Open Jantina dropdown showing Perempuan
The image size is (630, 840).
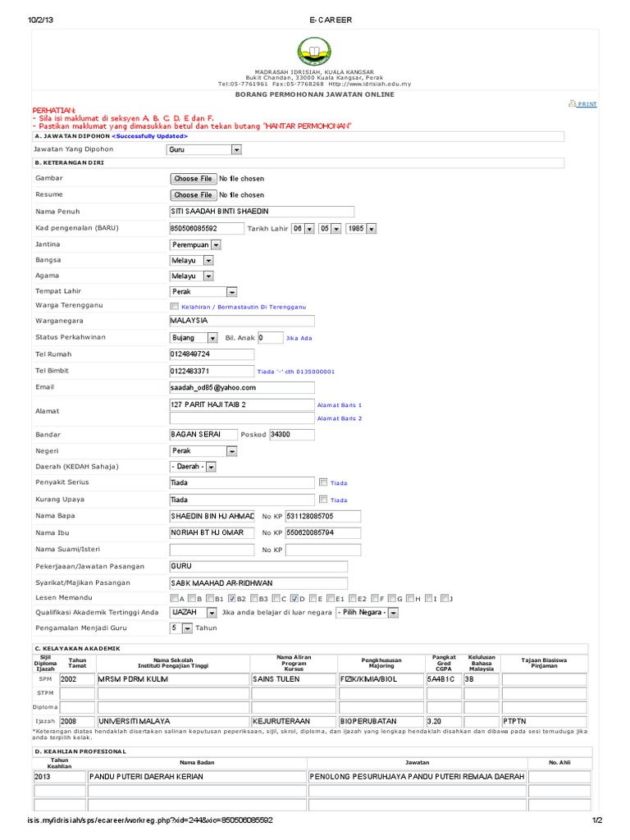click(195, 244)
